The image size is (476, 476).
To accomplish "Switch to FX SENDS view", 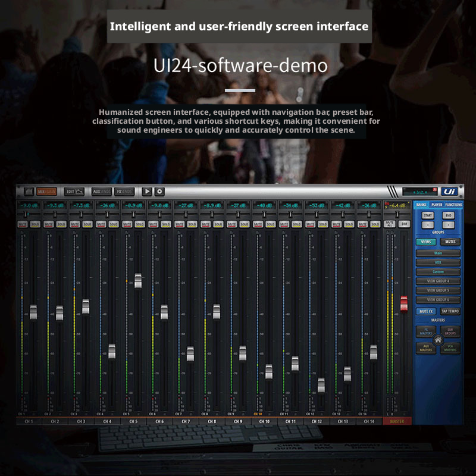I will click(124, 192).
